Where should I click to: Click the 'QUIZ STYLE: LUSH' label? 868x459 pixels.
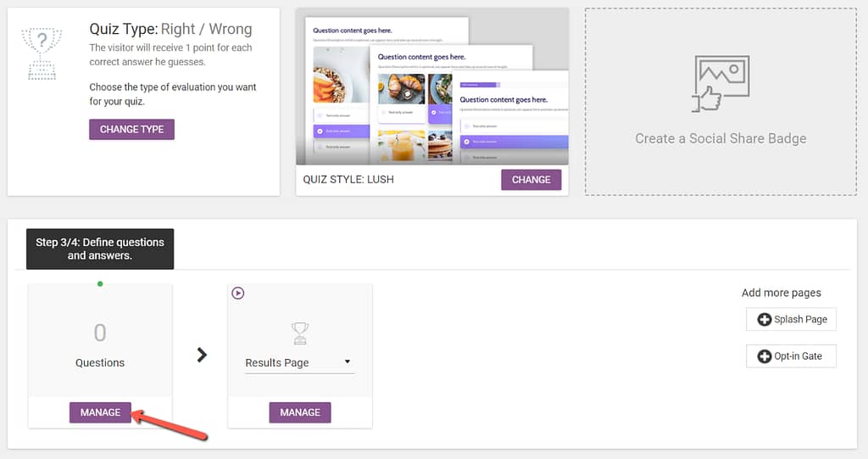[348, 180]
